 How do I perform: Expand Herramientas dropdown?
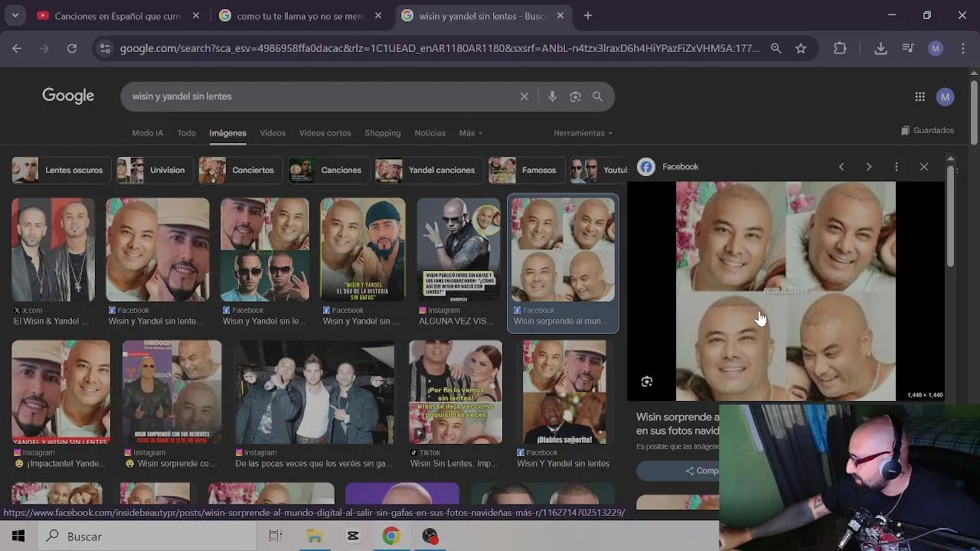tap(583, 133)
